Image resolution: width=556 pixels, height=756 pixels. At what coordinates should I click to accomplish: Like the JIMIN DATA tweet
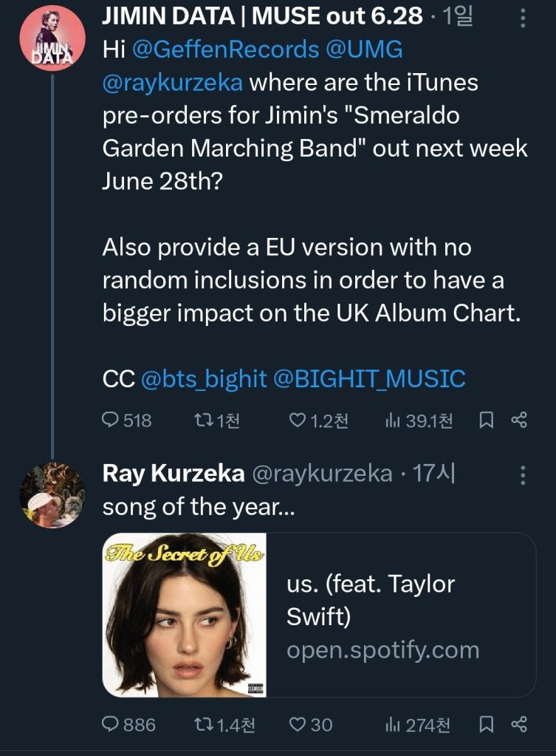[297, 420]
